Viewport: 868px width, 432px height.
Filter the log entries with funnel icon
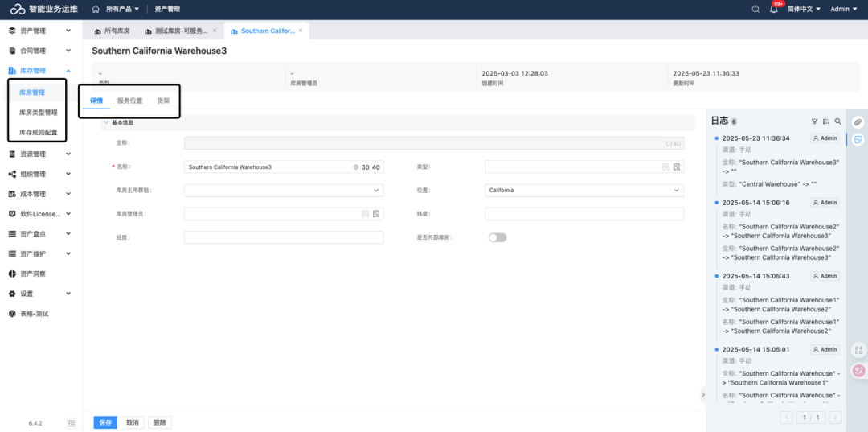814,121
